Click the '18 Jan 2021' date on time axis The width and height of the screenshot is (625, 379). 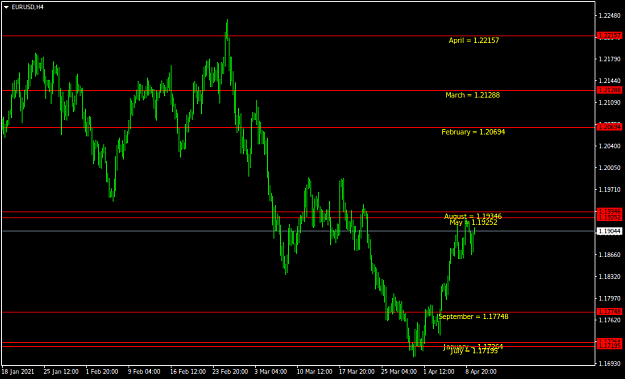(x=18, y=372)
